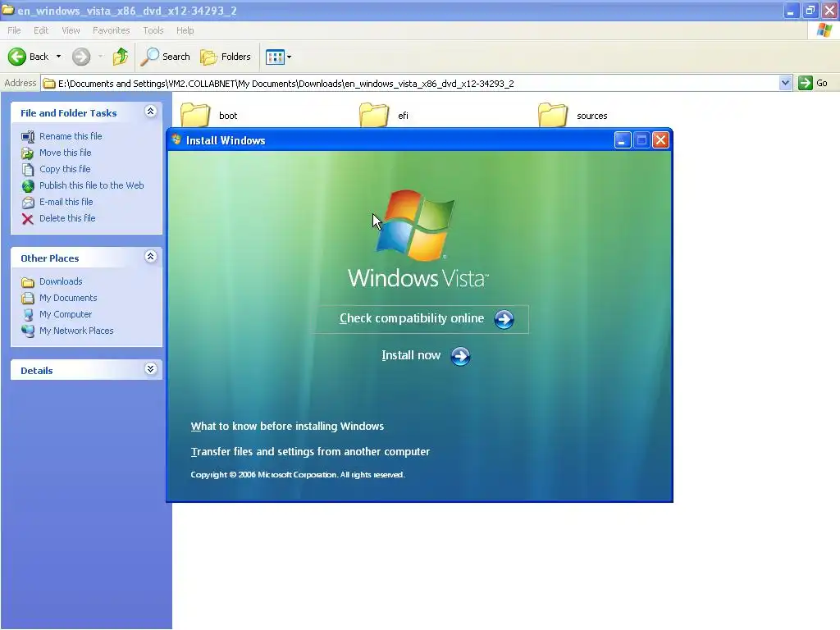This screenshot has width=840, height=630.
Task: Click the My Network Places icon
Action: [28, 331]
